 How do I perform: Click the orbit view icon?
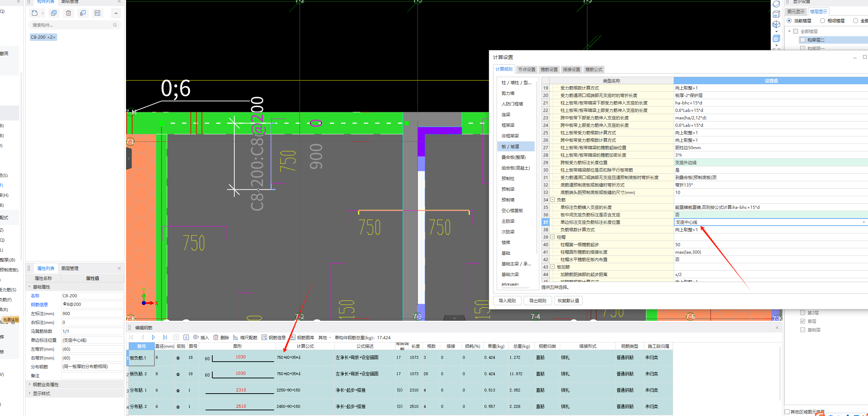coord(776,4)
